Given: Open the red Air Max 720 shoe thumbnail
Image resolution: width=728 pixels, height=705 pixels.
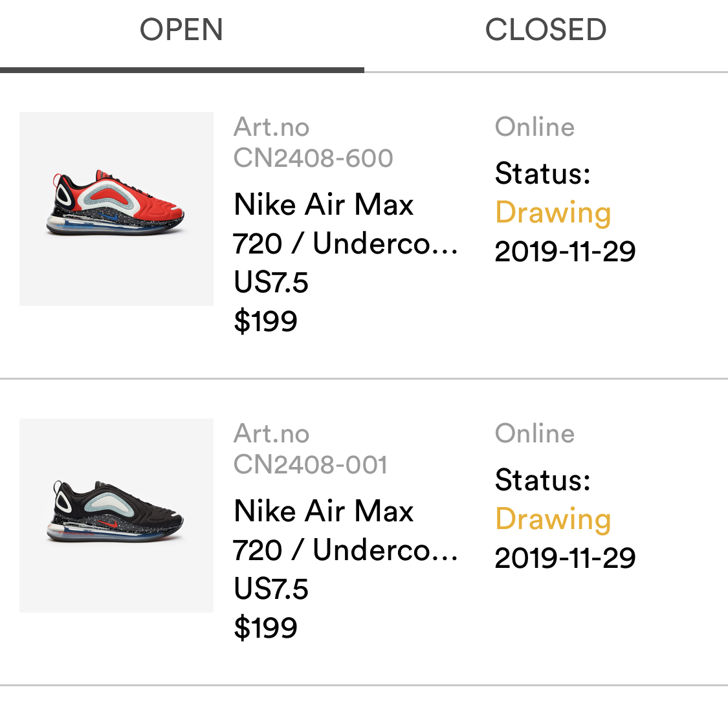Looking at the screenshot, I should point(116,208).
